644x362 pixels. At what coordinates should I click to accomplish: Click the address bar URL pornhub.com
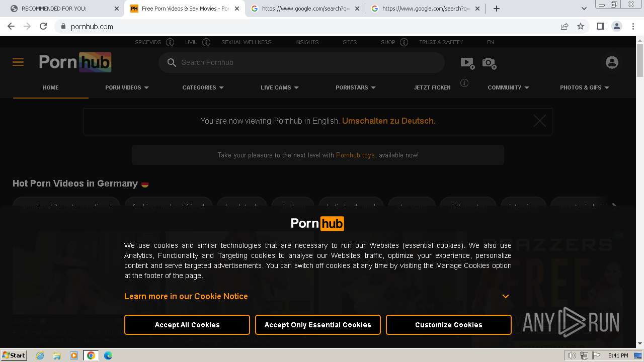[x=92, y=26]
